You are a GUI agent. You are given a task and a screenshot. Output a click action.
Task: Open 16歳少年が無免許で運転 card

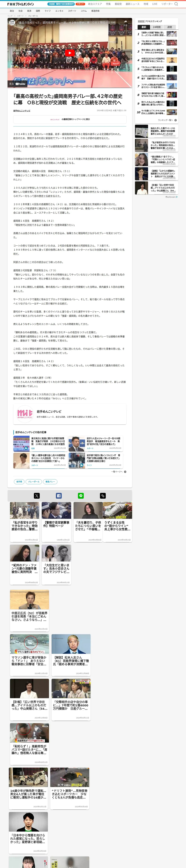pyautogui.click(x=28, y=788)
